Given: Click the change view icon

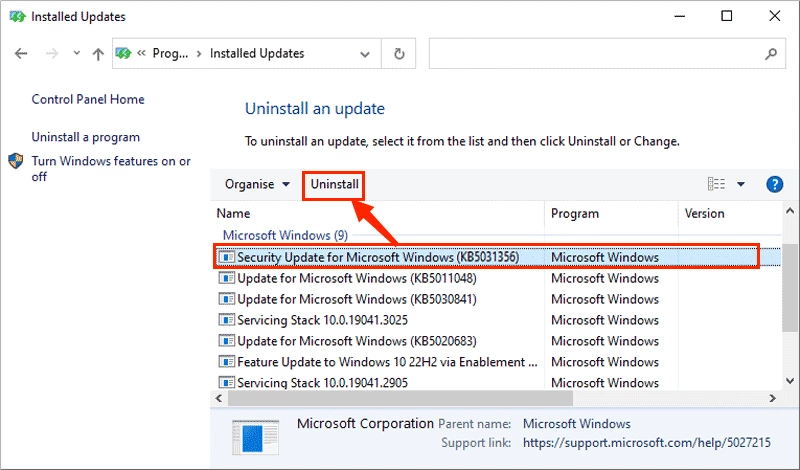Looking at the screenshot, I should pos(716,184).
